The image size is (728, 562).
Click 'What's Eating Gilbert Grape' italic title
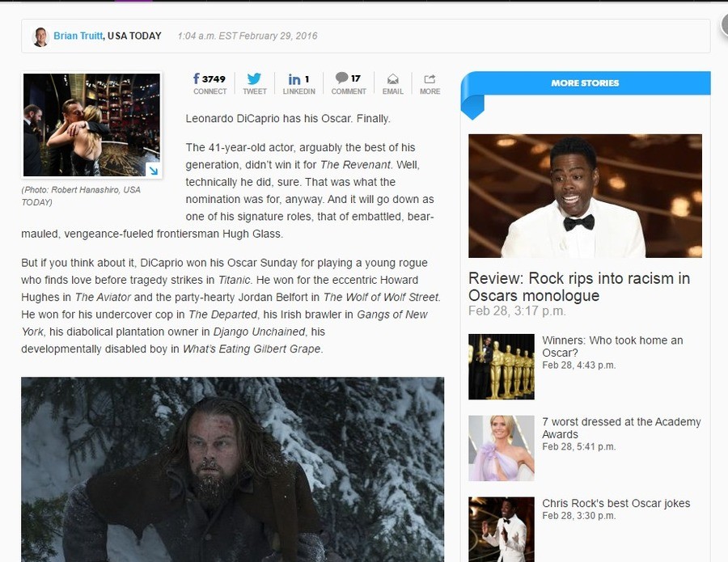tap(252, 349)
